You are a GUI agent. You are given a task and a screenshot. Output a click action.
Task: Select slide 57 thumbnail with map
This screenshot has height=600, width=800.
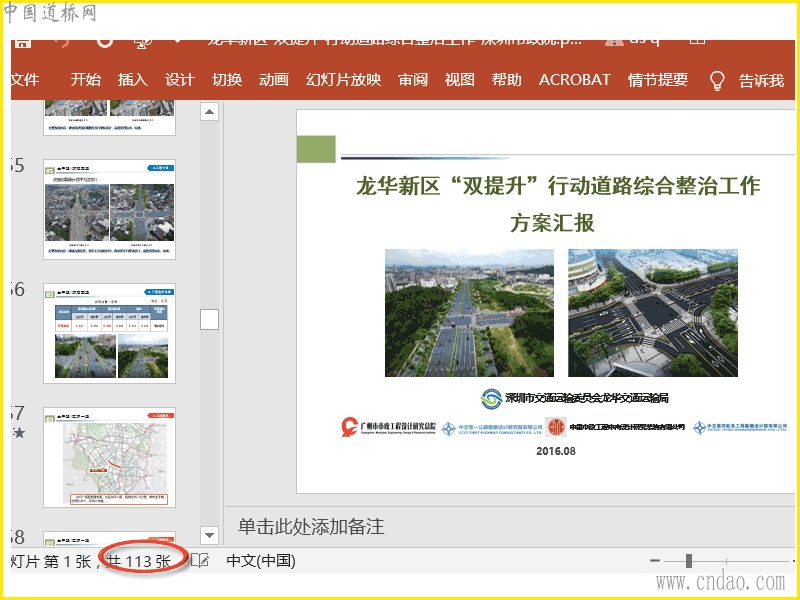click(x=110, y=457)
